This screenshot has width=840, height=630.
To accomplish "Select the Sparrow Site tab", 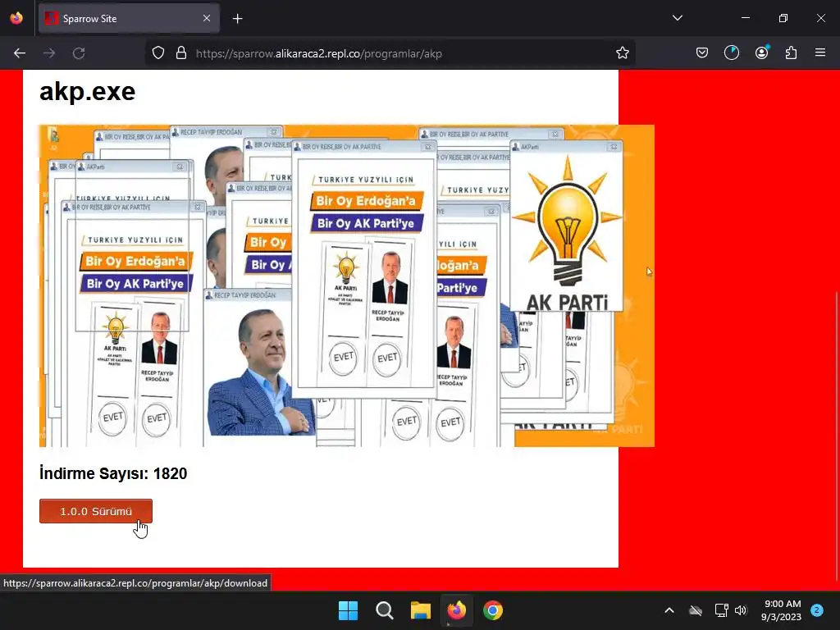I will 129,19.
